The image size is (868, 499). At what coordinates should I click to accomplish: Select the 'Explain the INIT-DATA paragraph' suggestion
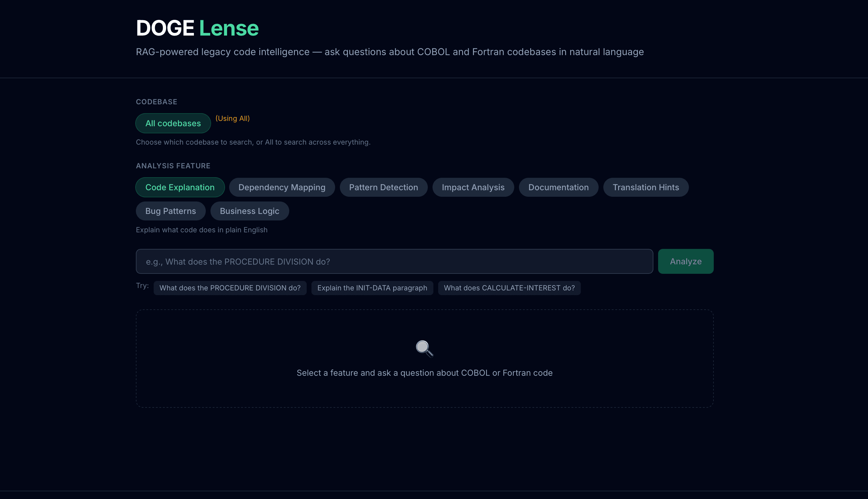[x=372, y=288]
